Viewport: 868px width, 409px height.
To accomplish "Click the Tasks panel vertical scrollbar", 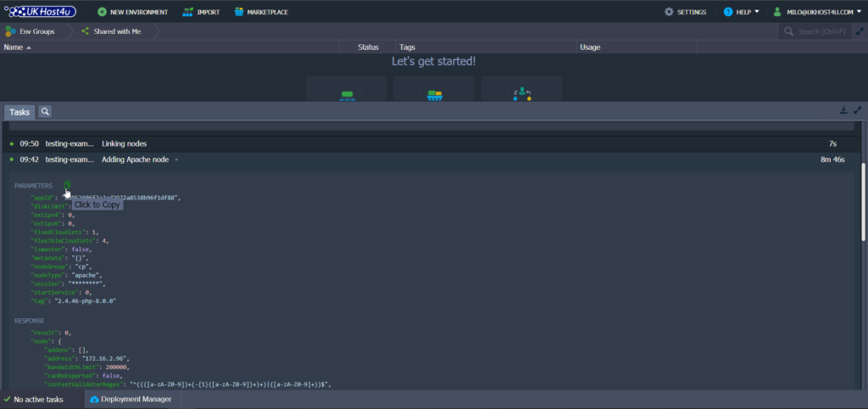I will pos(864,202).
